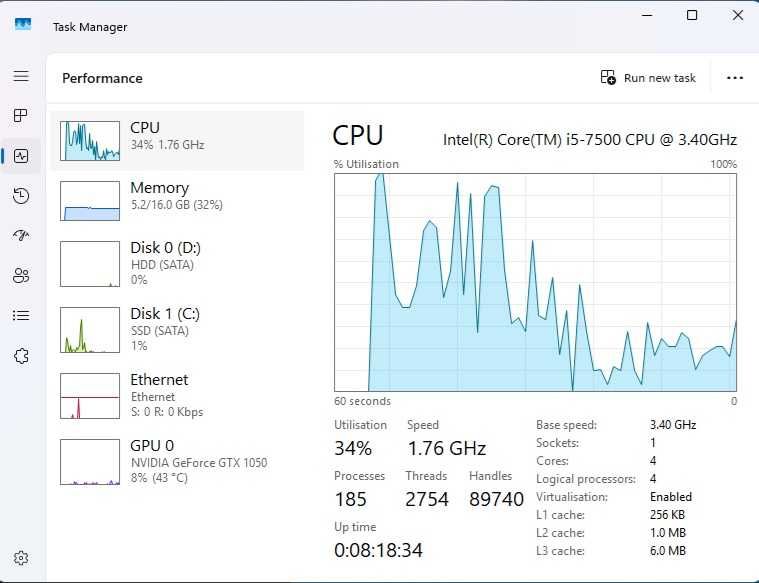759x583 pixels.
Task: Open the three-dot more options menu
Action: [x=735, y=78]
